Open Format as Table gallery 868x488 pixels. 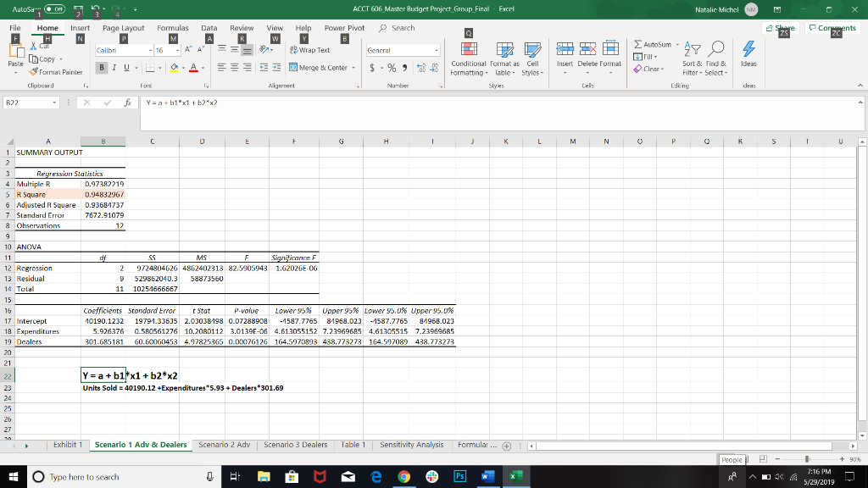(x=504, y=58)
